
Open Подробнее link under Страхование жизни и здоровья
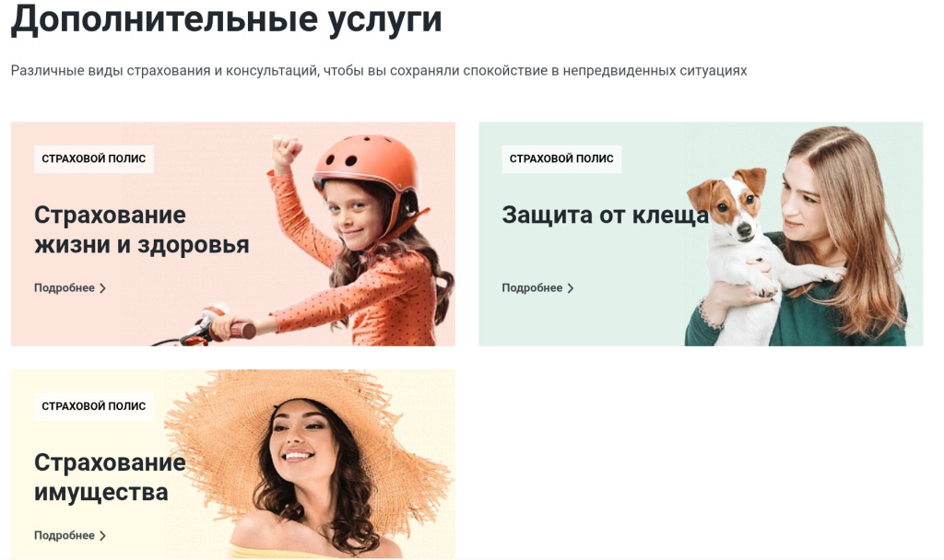(x=70, y=288)
